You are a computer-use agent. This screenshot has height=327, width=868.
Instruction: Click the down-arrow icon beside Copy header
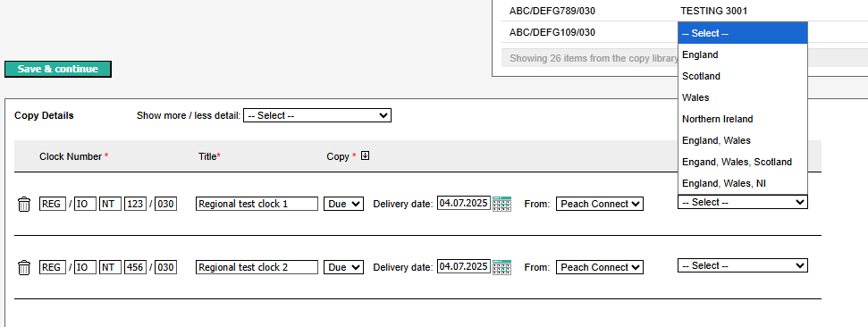(365, 156)
